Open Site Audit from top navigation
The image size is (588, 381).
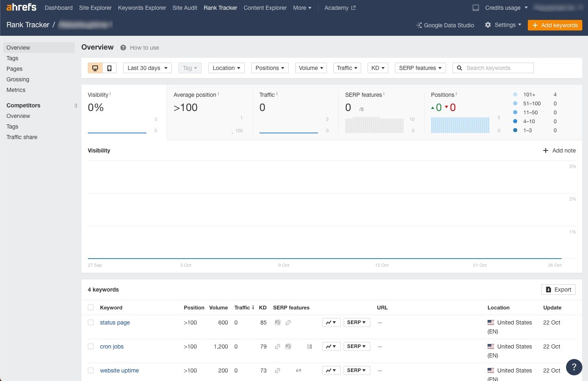pyautogui.click(x=185, y=8)
